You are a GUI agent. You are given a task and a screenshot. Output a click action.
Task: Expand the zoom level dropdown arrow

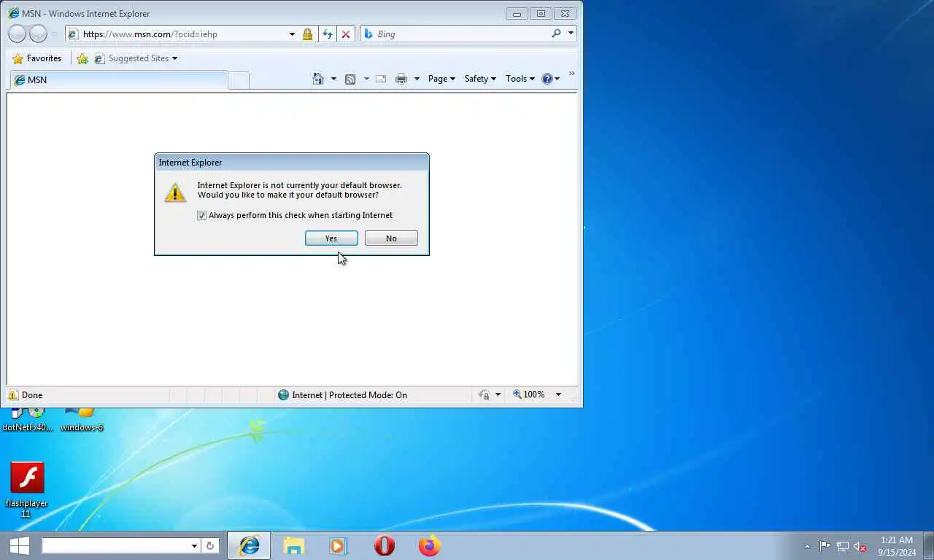click(558, 394)
